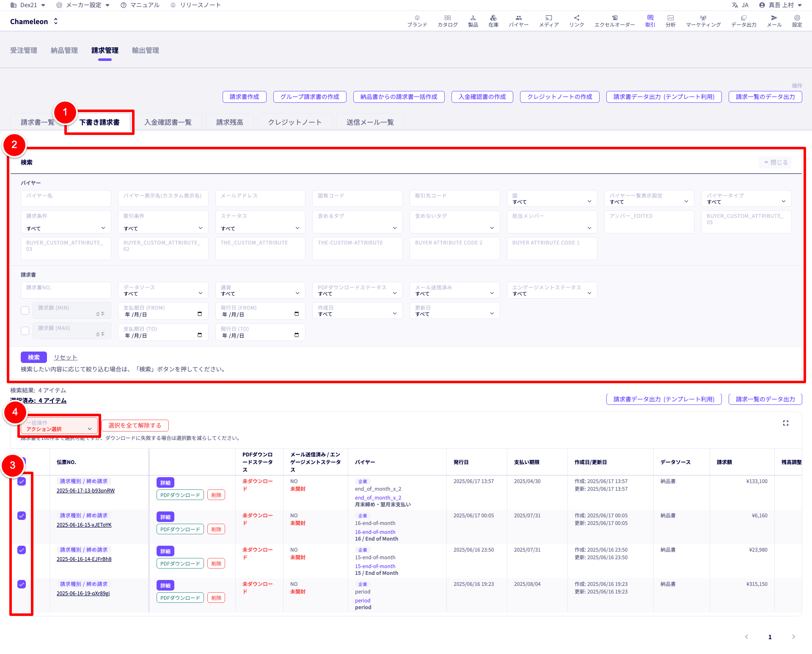This screenshot has height=654, width=812.
Task: Toggle the 請求額 (MIN) checkbox
Action: (x=25, y=311)
